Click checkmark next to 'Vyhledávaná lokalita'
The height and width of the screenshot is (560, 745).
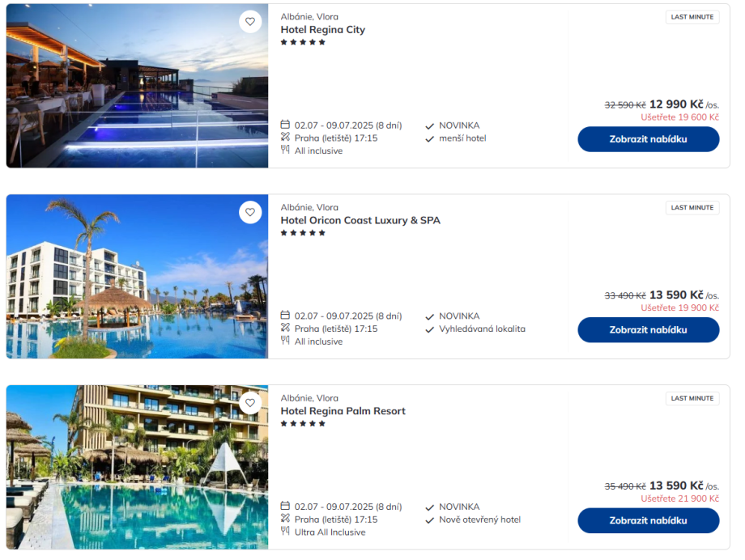(430, 329)
